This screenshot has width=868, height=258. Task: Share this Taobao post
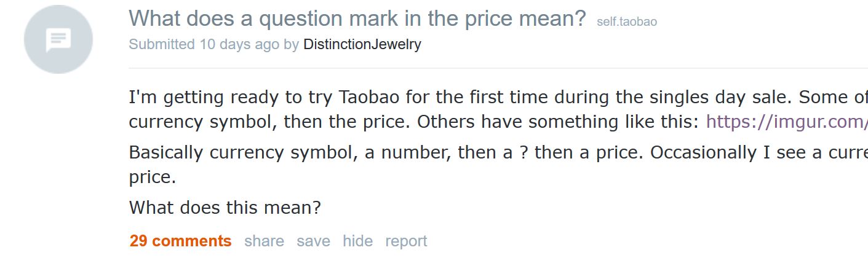[264, 241]
